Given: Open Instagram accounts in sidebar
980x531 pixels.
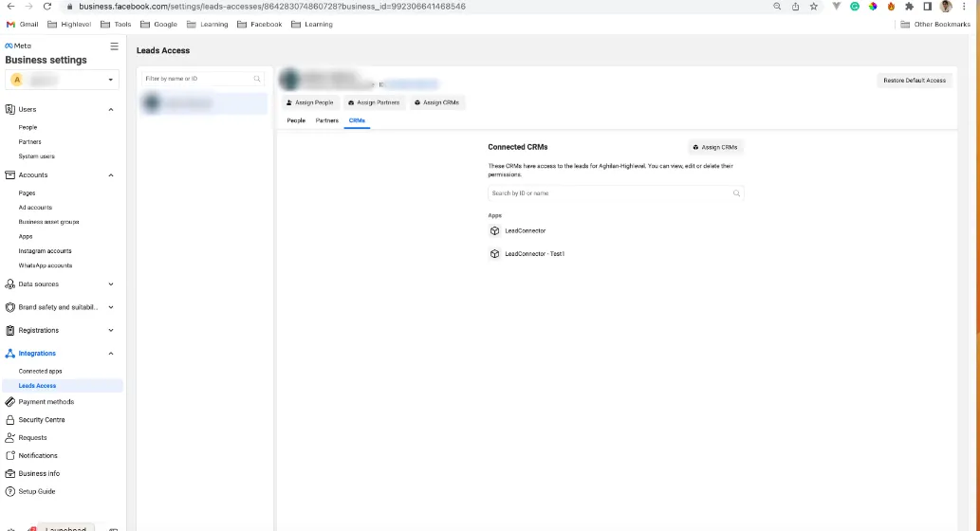Looking at the screenshot, I should coord(45,251).
